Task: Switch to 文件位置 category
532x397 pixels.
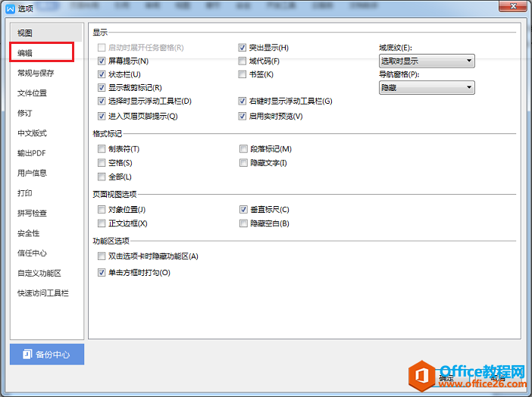Action: point(33,93)
